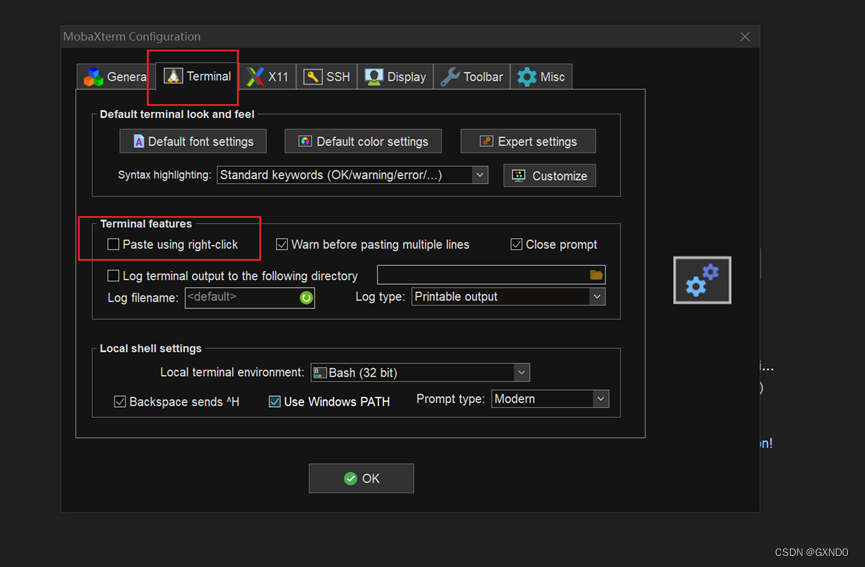Screen dimensions: 865x567
Task: Uncheck Use Windows PATH
Action: pyautogui.click(x=275, y=402)
